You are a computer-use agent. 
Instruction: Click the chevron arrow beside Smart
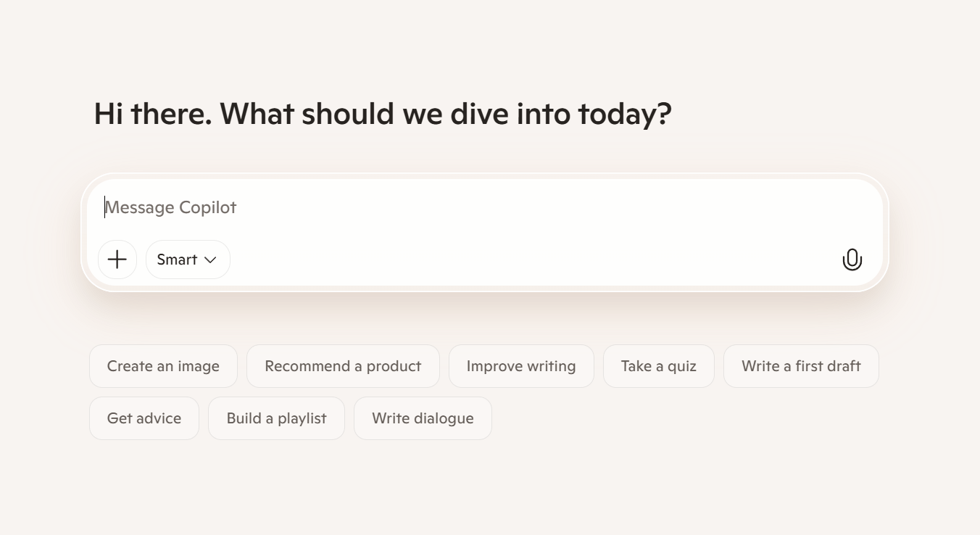click(210, 260)
